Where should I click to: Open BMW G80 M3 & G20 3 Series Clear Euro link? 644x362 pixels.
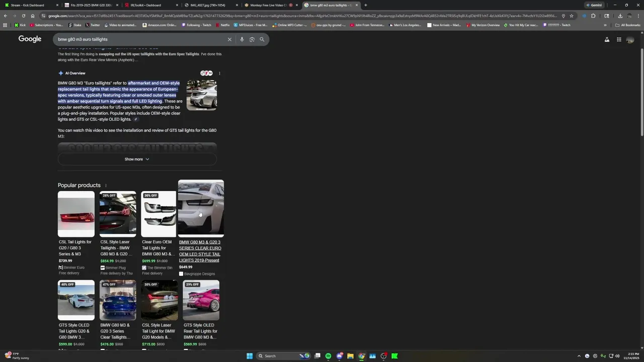(200, 251)
